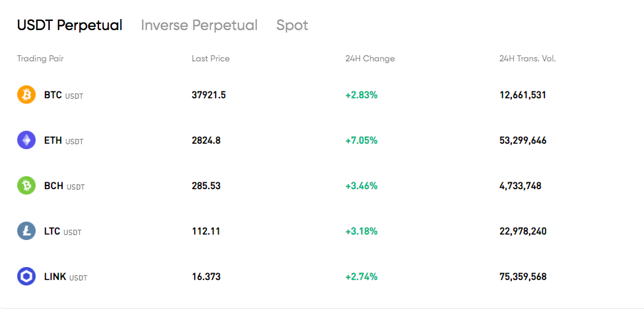This screenshot has height=310, width=644.
Task: Select the BCH USDT pair name
Action: [x=65, y=187]
